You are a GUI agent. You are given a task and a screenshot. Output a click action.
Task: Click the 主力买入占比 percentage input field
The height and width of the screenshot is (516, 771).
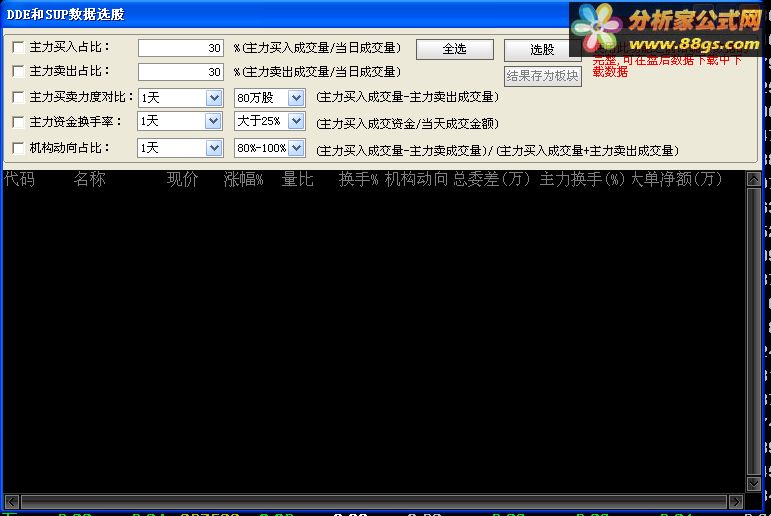click(x=180, y=48)
